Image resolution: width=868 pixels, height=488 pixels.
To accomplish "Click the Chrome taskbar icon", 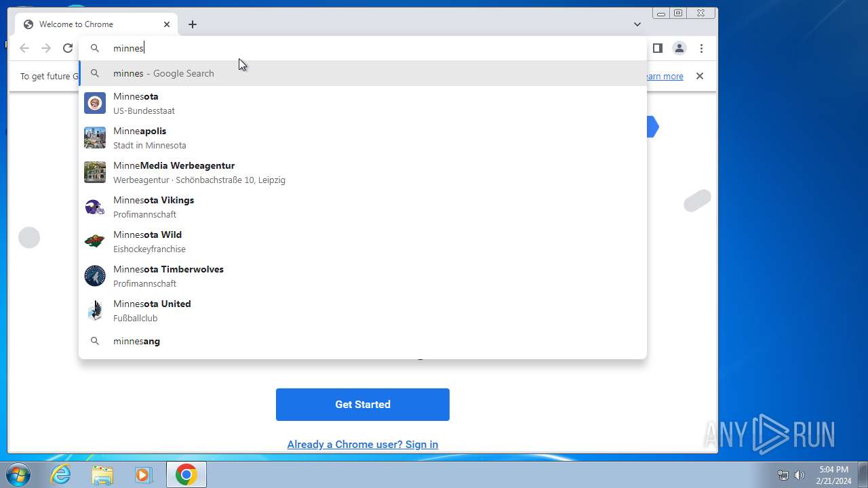I will point(186,475).
